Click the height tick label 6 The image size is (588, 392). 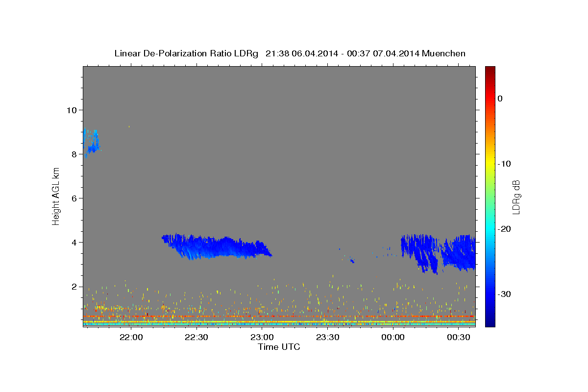point(73,198)
